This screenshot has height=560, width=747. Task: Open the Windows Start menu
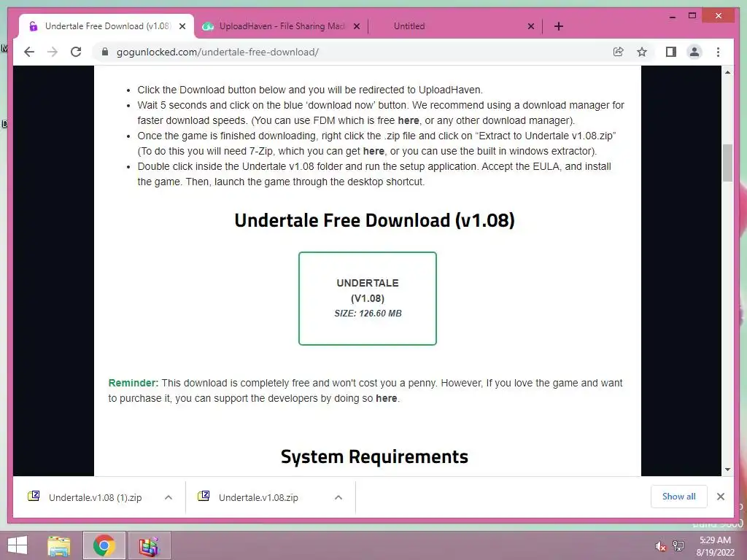(x=18, y=545)
